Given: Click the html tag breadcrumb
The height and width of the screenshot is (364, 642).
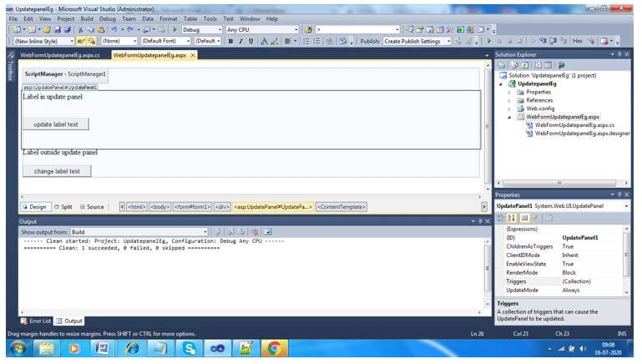Looking at the screenshot, I should tap(136, 207).
